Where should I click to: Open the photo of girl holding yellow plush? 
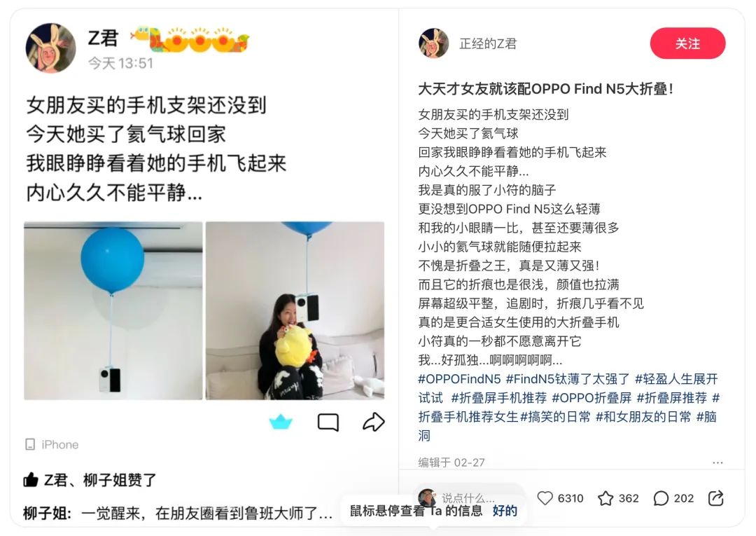point(295,310)
